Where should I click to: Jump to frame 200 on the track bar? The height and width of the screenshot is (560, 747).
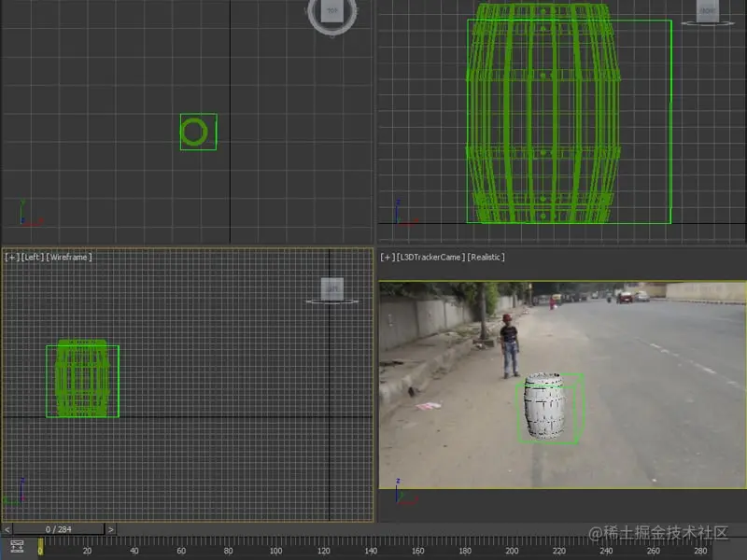pos(512,551)
